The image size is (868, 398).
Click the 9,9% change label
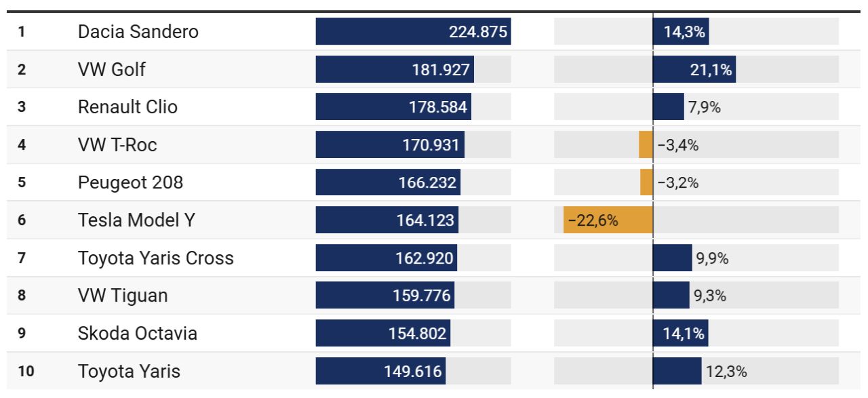click(712, 258)
